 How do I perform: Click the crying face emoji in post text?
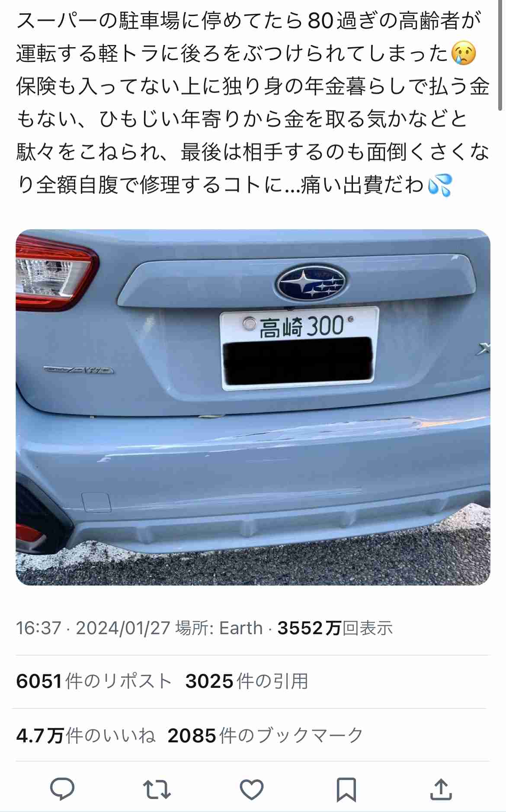[464, 54]
